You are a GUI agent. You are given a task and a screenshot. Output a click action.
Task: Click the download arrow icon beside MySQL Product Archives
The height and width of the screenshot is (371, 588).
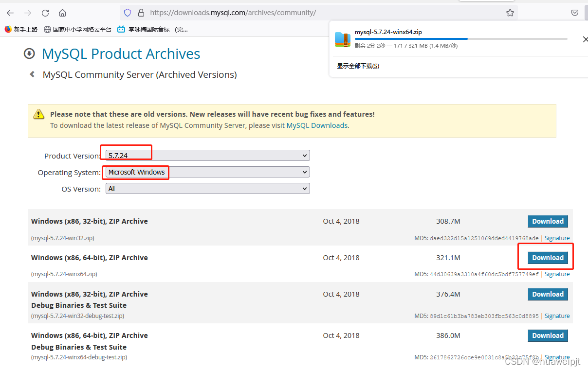click(29, 53)
